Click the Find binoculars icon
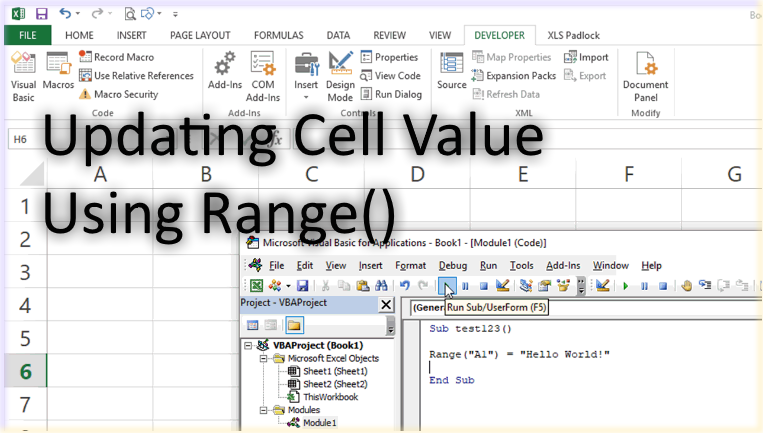 pyautogui.click(x=381, y=286)
